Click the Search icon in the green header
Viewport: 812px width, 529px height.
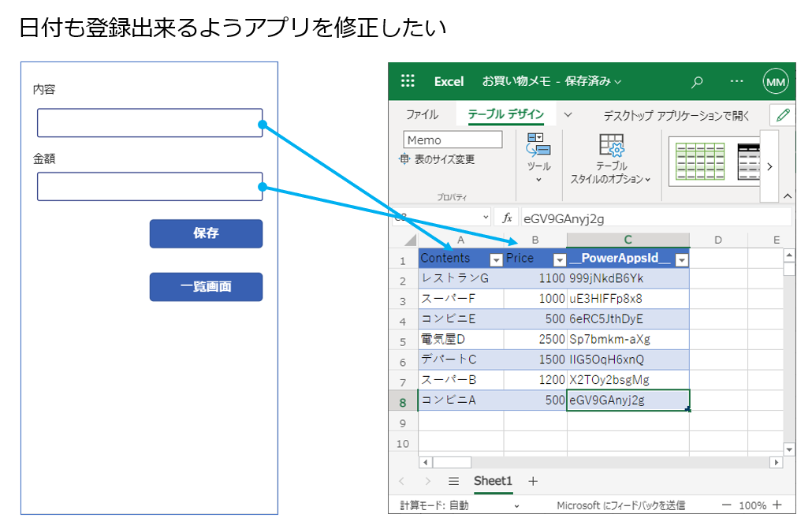tap(697, 81)
